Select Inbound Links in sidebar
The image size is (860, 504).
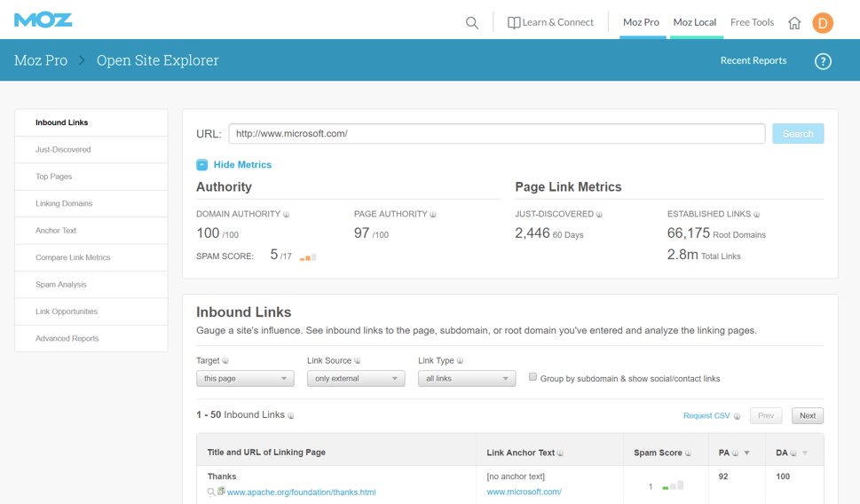click(x=91, y=122)
